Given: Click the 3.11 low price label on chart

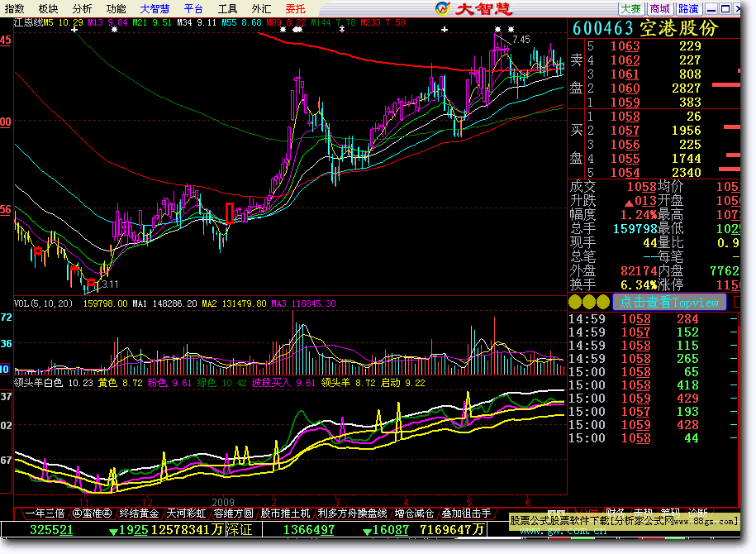Looking at the screenshot, I should pyautogui.click(x=110, y=284).
